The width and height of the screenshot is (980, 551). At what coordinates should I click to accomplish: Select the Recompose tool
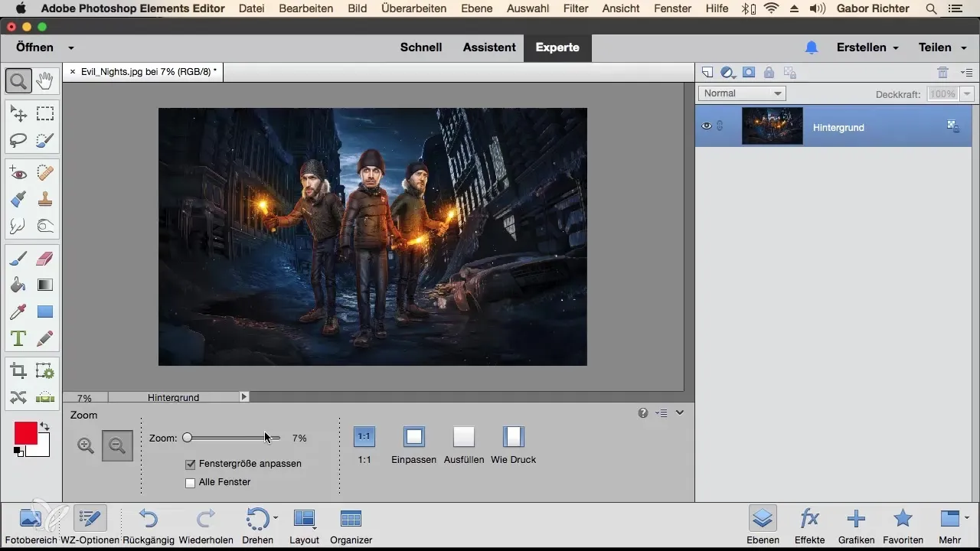tap(45, 372)
